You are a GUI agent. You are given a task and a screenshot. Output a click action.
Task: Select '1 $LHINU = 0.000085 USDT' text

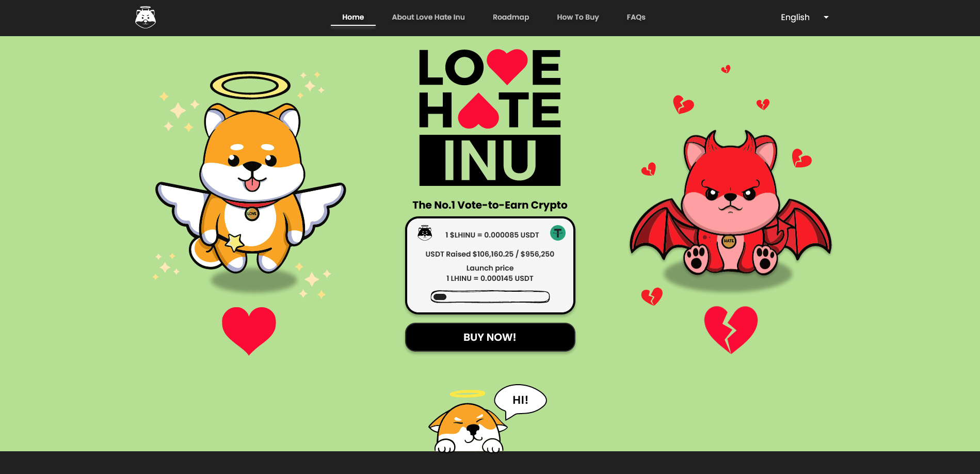pos(492,235)
